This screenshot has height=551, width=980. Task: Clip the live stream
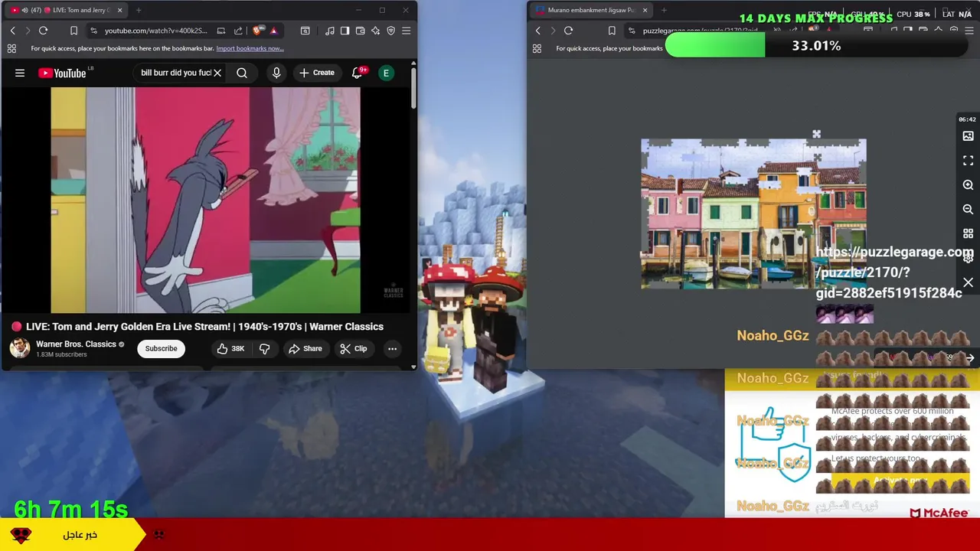tap(354, 349)
